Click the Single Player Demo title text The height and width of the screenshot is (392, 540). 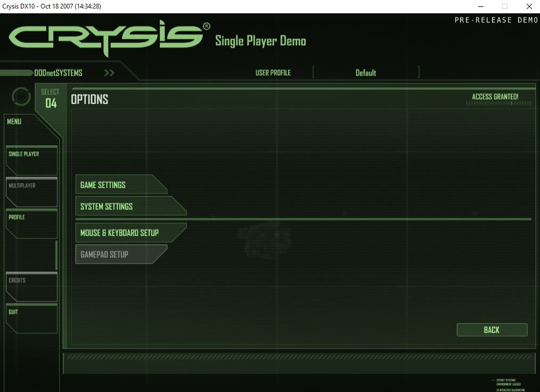coord(261,41)
